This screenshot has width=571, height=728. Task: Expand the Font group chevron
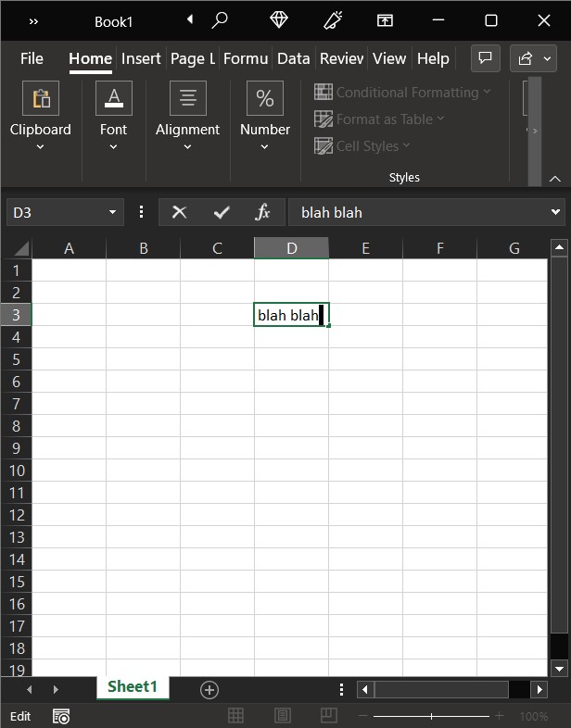pyautogui.click(x=113, y=146)
